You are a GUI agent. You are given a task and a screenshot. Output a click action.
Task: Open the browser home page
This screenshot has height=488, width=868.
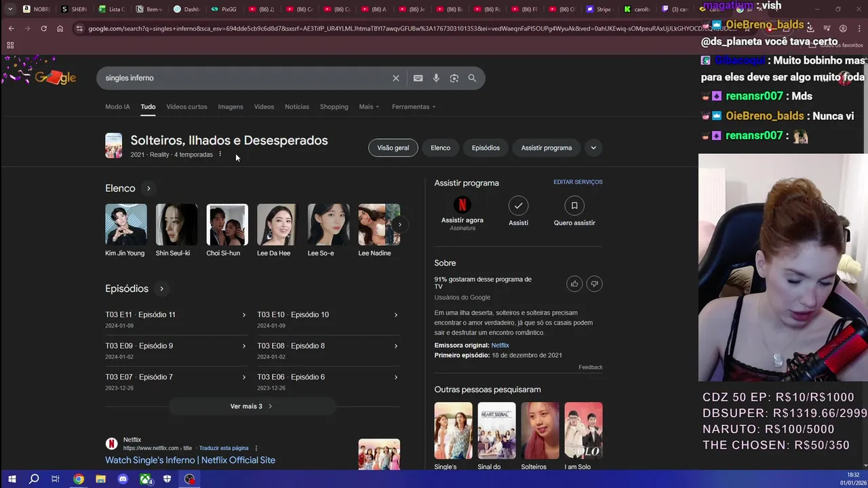60,28
